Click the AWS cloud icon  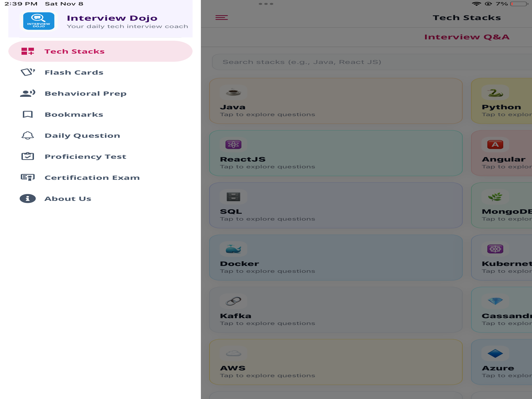233,353
